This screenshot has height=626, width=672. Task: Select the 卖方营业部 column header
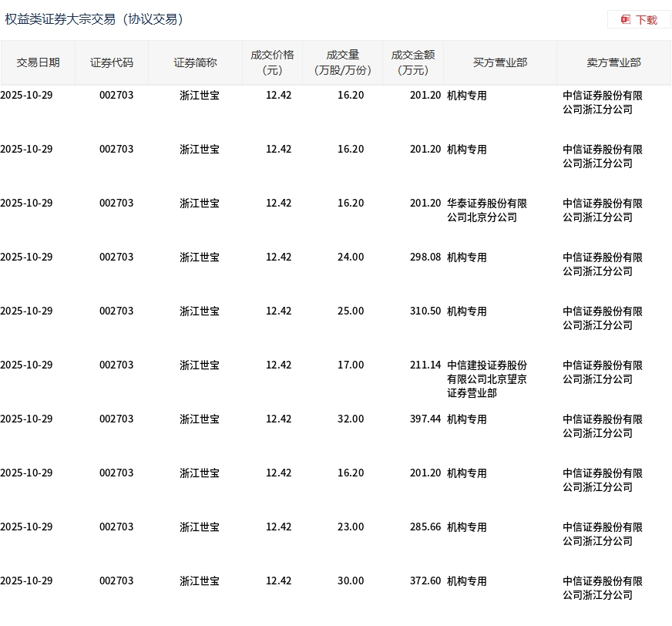(613, 62)
